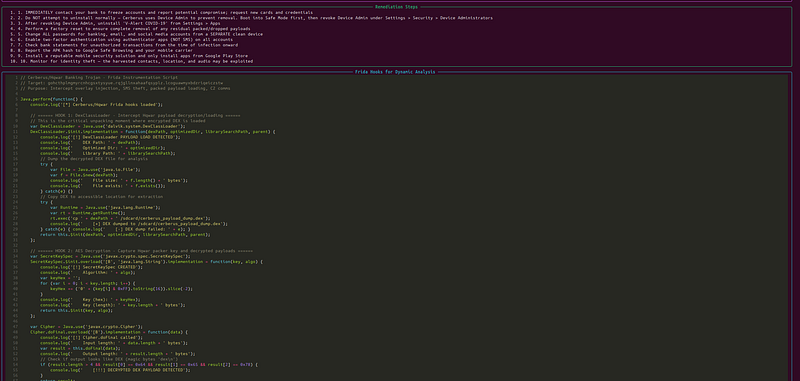
Task: Click 'var f = File.$new(dexPath)' line
Action: tap(88, 174)
